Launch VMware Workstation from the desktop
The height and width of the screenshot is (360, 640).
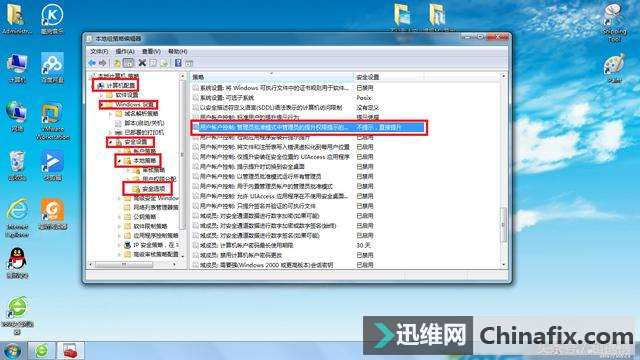pyautogui.click(x=52, y=122)
